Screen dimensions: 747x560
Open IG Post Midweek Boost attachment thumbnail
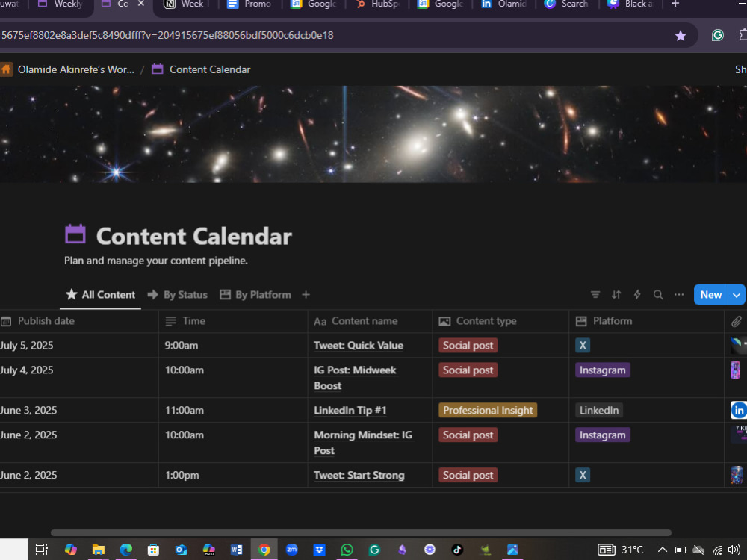(x=736, y=370)
